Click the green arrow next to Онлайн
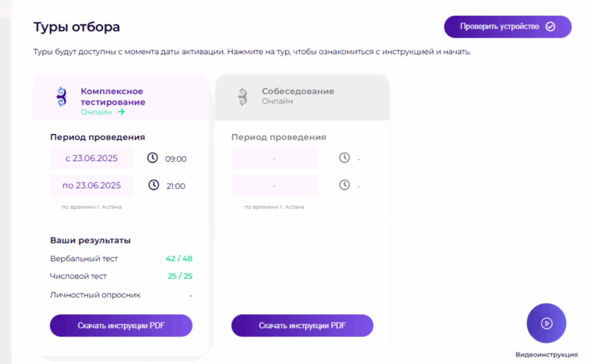 click(121, 112)
